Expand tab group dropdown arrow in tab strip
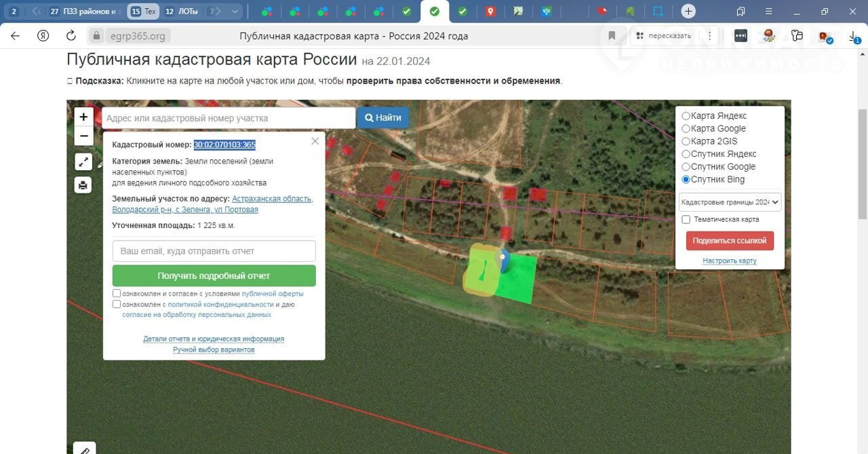The height and width of the screenshot is (454, 868). (235, 12)
